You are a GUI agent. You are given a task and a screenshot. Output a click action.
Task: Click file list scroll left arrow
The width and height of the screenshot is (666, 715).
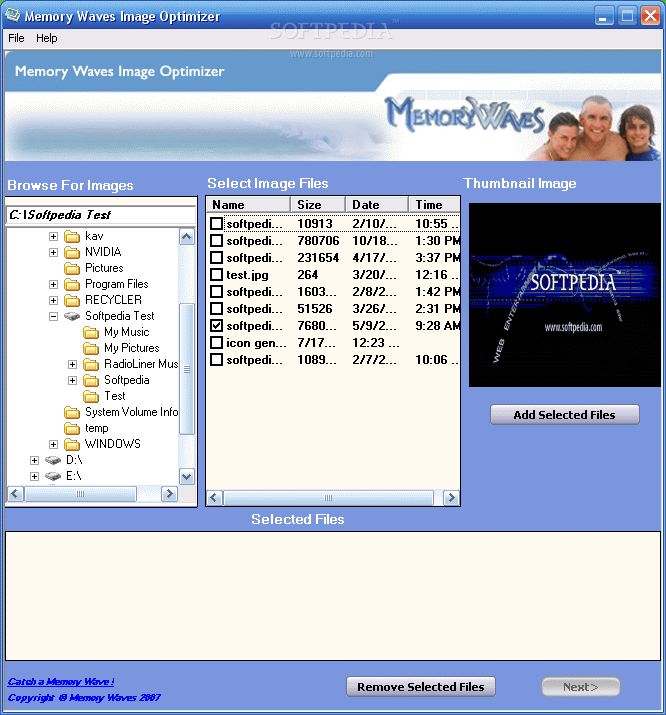click(x=215, y=497)
